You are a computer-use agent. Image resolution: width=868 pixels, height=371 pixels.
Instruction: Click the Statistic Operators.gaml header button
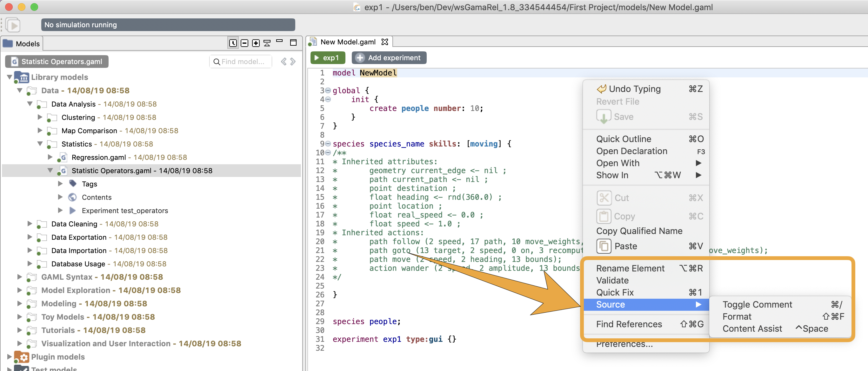(x=57, y=62)
